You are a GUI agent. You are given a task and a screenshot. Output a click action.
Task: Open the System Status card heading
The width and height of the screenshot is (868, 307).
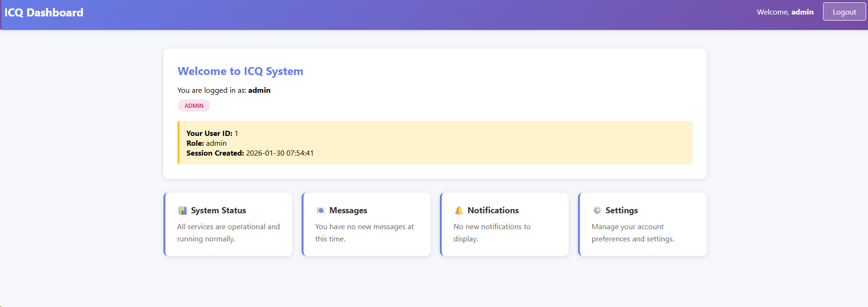(218, 210)
